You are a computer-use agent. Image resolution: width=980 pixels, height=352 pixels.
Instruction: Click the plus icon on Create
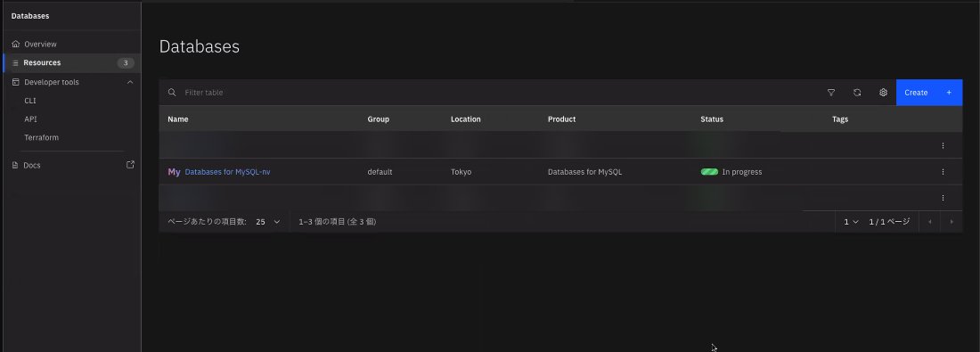949,93
